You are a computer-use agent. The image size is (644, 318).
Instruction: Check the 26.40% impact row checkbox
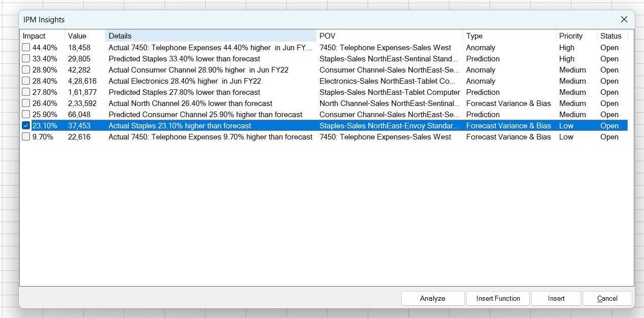26,103
